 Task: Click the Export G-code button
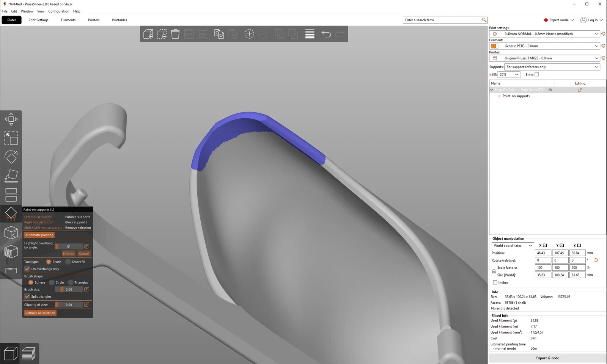coord(547,358)
